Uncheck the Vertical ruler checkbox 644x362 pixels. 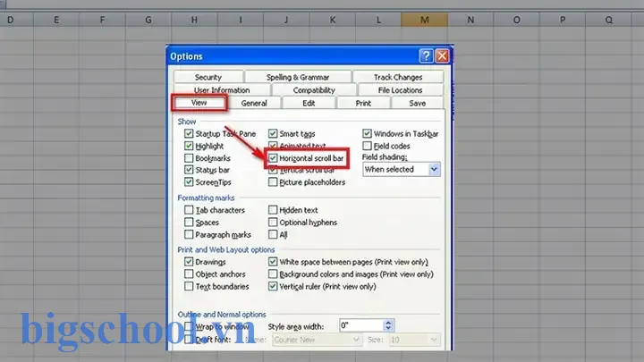[273, 286]
